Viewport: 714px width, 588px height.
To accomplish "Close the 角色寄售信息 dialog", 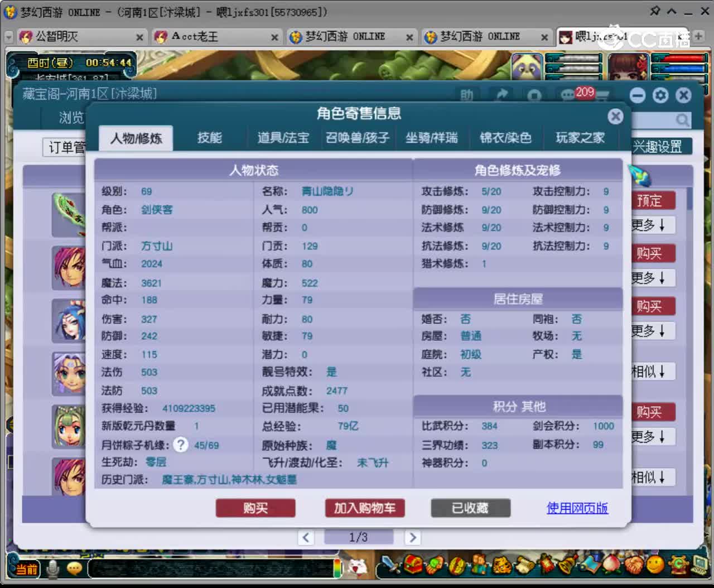I will (615, 116).
